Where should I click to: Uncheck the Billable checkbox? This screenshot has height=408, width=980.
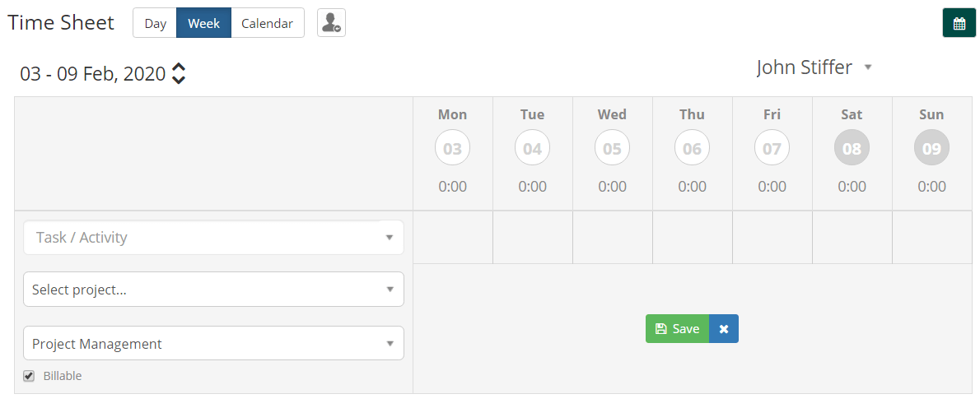coord(29,376)
